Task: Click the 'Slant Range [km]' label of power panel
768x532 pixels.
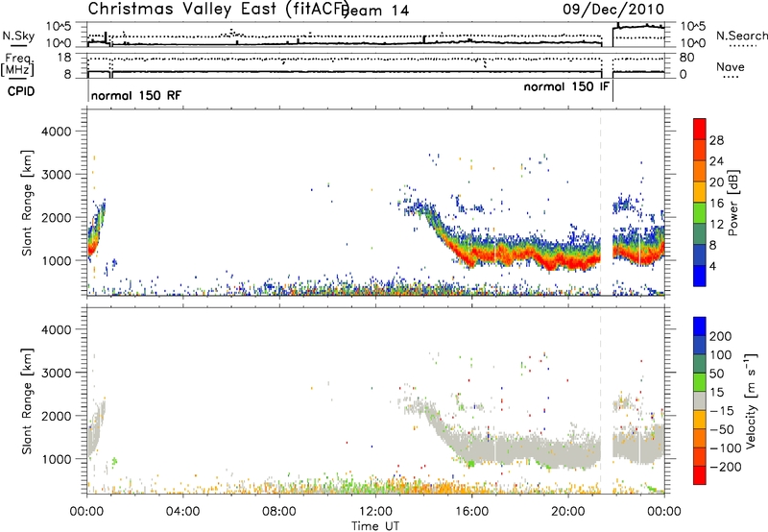Action: pyautogui.click(x=27, y=203)
